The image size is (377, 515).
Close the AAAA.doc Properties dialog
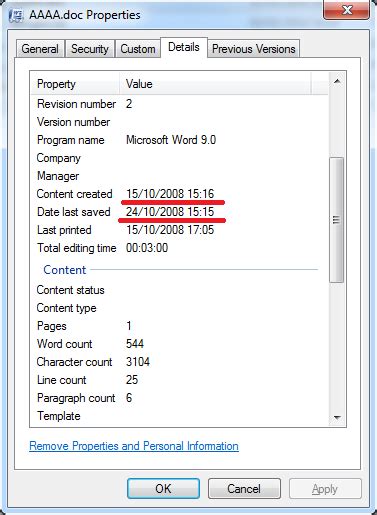click(x=347, y=10)
